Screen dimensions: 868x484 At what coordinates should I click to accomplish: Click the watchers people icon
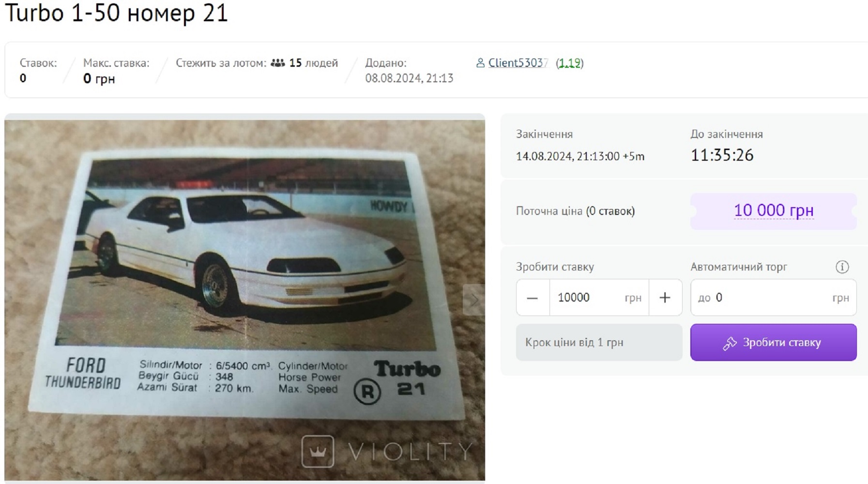[277, 63]
